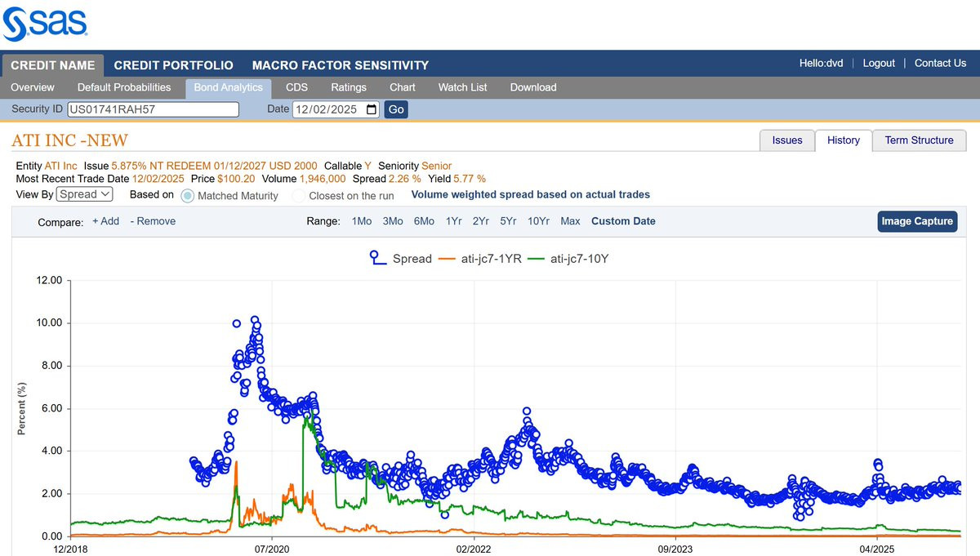Click the Go button
The image size is (980, 556).
396,109
